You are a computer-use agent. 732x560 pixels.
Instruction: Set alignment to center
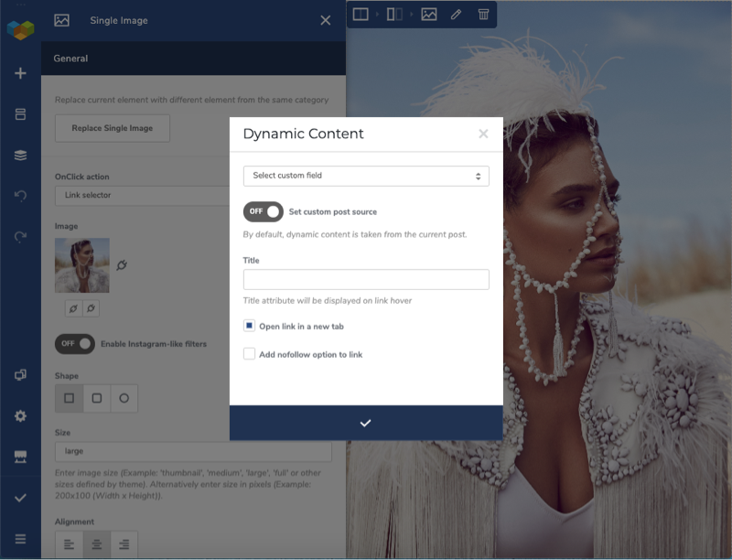pyautogui.click(x=97, y=544)
